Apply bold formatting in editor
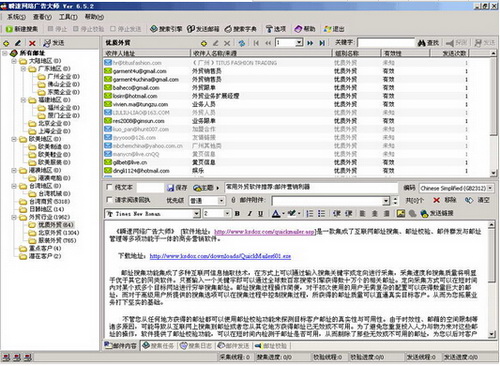This screenshot has height=366, width=500. pyautogui.click(x=237, y=213)
